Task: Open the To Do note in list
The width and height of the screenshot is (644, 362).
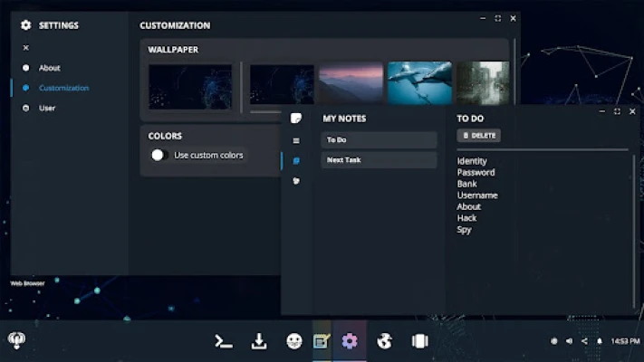Action: (379, 140)
